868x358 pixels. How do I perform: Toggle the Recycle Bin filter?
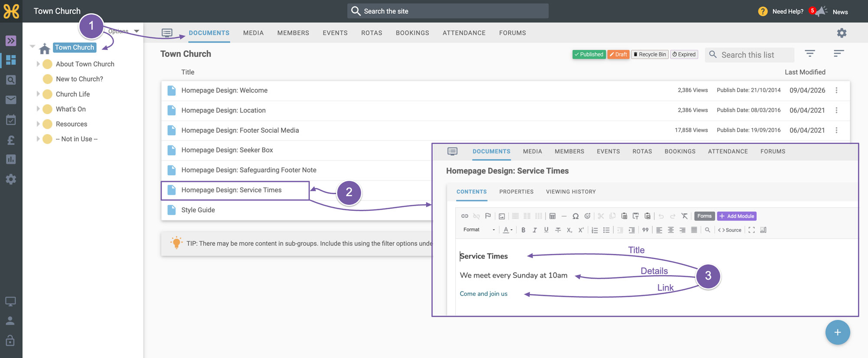pos(650,54)
